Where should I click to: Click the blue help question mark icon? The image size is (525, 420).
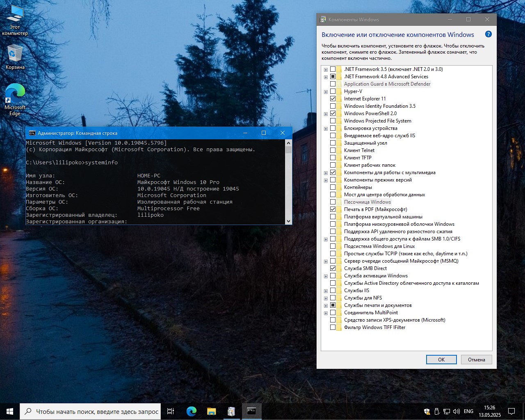[x=488, y=34]
